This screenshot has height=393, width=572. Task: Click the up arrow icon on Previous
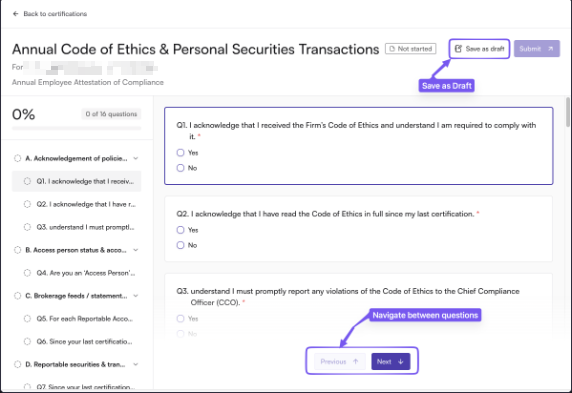356,362
